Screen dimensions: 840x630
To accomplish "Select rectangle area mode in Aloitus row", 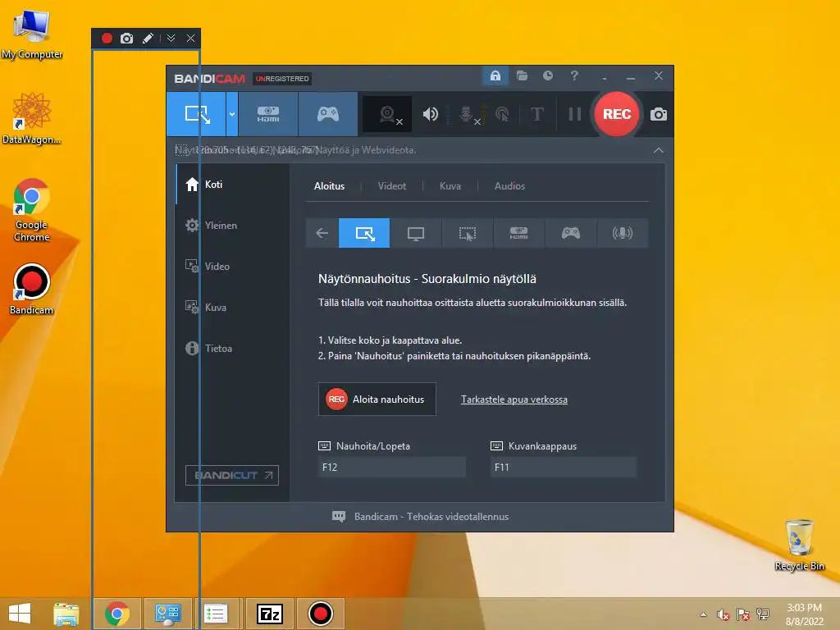I will (364, 233).
